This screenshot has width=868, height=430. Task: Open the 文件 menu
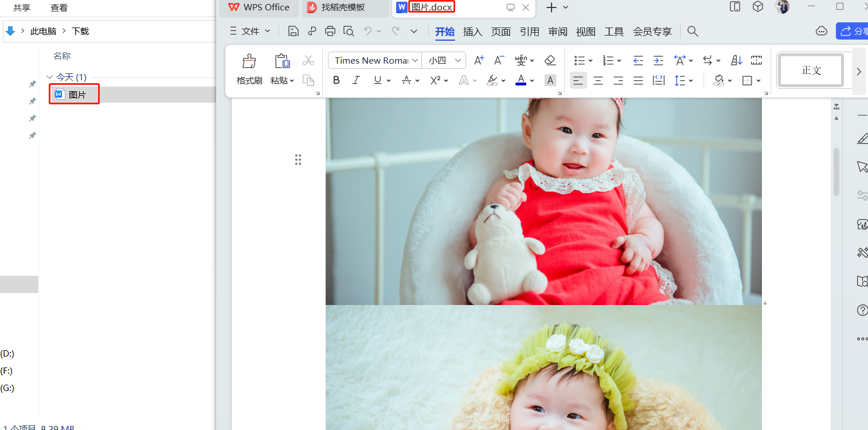[250, 32]
